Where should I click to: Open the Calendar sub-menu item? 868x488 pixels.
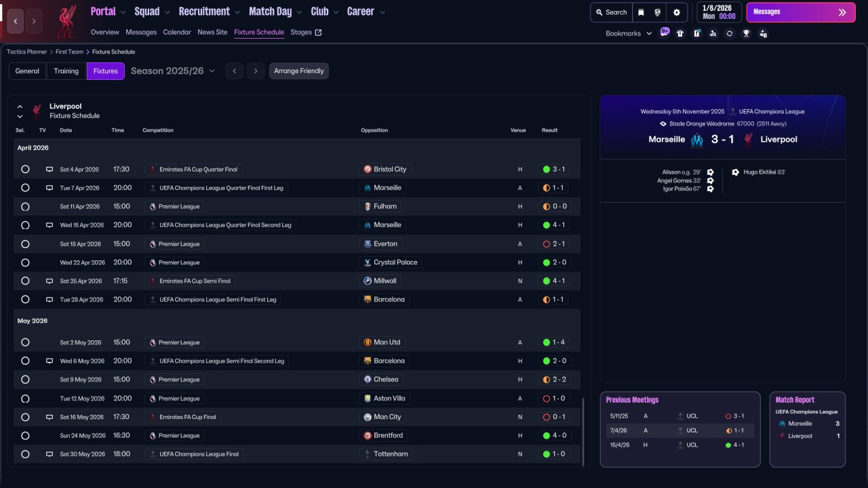tap(177, 32)
